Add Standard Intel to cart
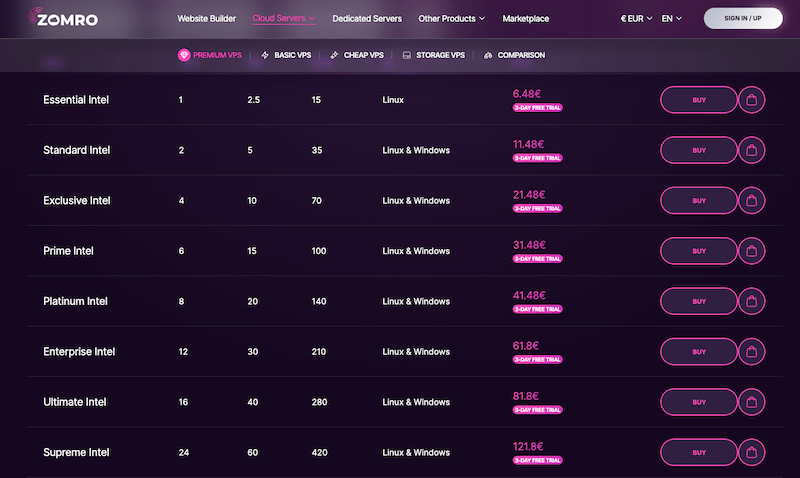 (752, 150)
